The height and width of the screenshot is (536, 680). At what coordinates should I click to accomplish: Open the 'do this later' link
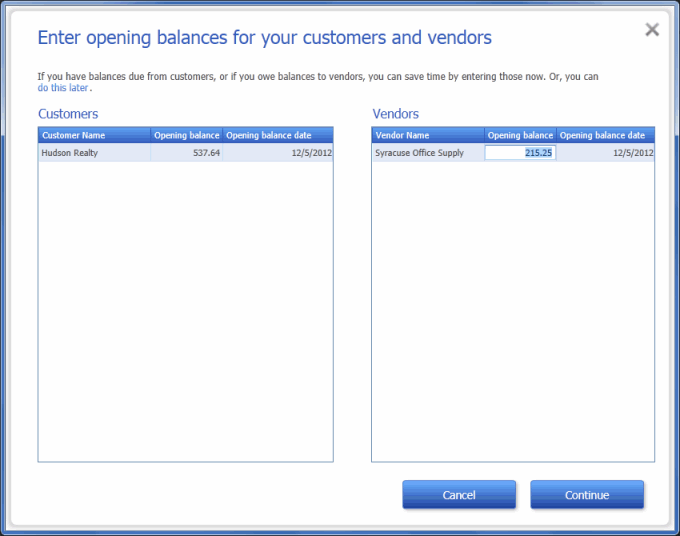[x=63, y=88]
